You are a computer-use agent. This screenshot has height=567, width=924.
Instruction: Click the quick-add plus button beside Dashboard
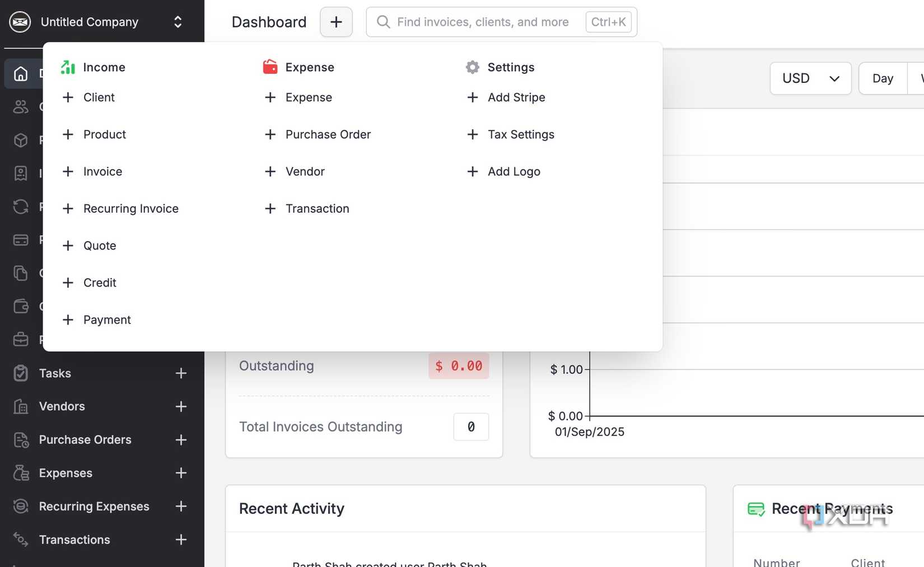point(336,22)
